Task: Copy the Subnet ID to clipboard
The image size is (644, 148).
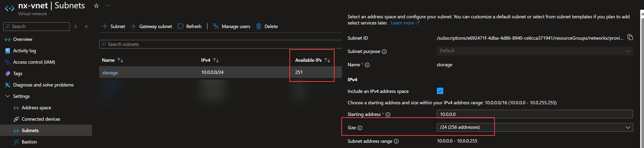Action: [630, 37]
